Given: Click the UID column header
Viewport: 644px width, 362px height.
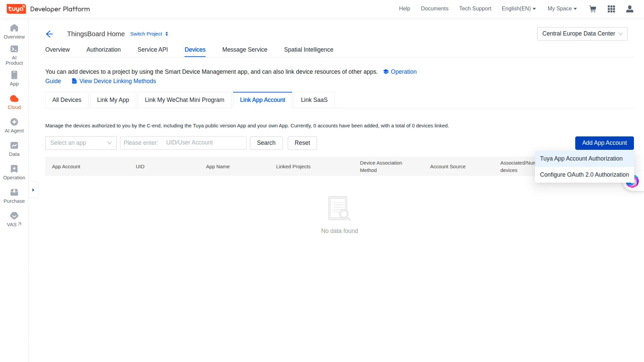Looking at the screenshot, I should click(x=140, y=167).
